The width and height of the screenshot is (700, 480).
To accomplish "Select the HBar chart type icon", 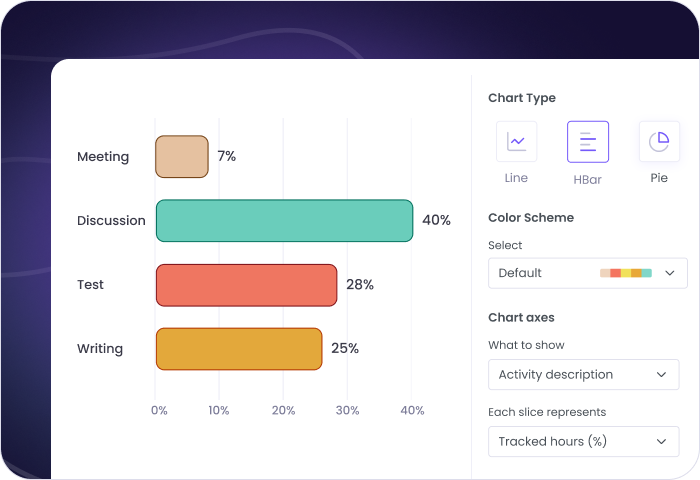I will 588,142.
